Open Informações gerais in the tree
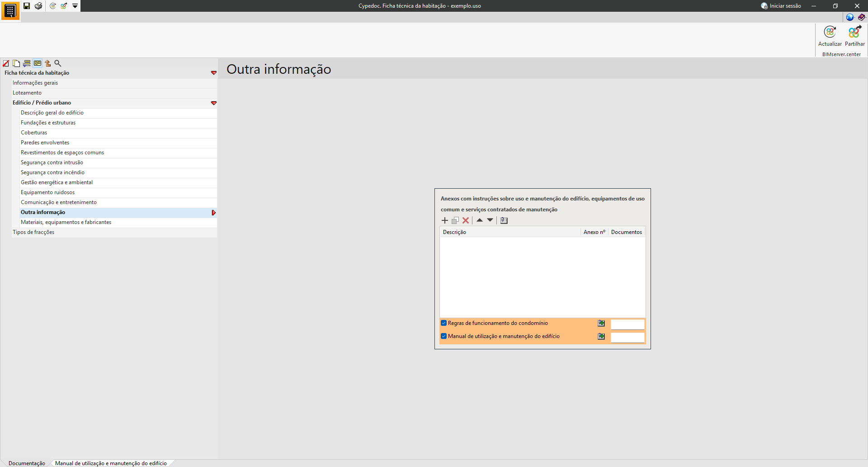 click(x=114, y=83)
